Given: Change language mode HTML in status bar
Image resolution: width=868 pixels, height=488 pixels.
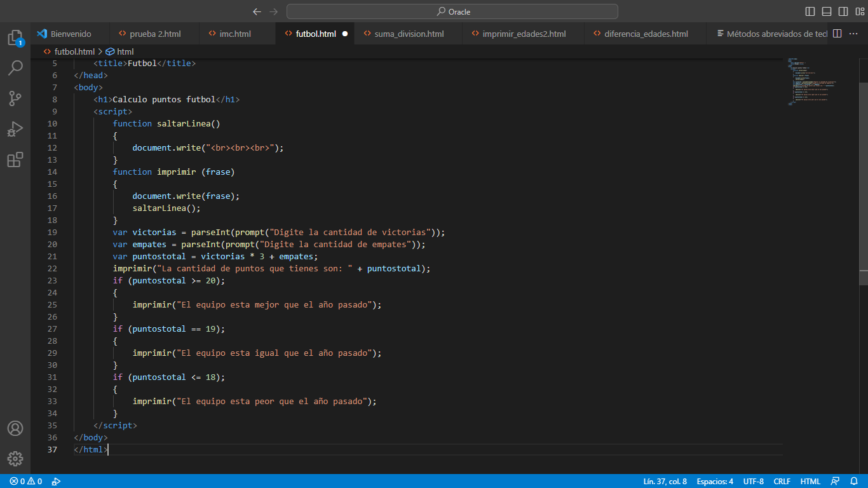Looking at the screenshot, I should [810, 482].
